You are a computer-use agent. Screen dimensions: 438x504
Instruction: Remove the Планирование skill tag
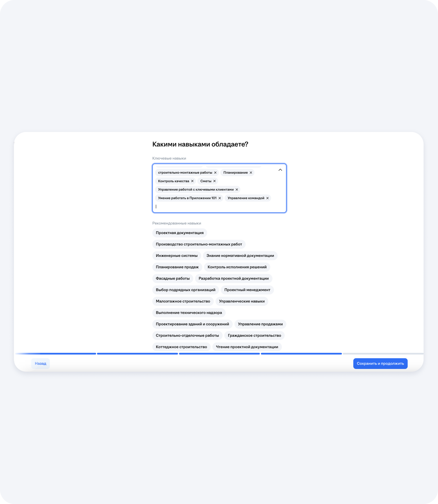pos(251,173)
